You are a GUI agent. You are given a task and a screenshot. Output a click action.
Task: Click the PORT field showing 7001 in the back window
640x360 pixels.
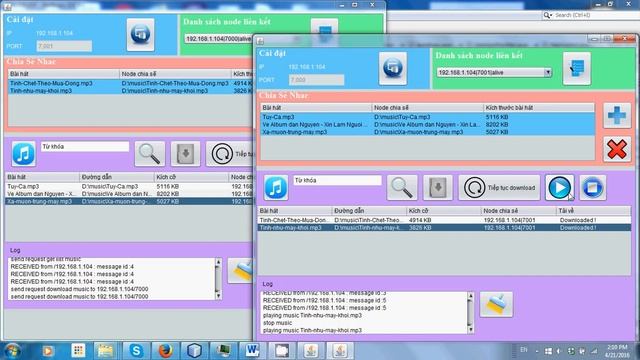[x=64, y=46]
